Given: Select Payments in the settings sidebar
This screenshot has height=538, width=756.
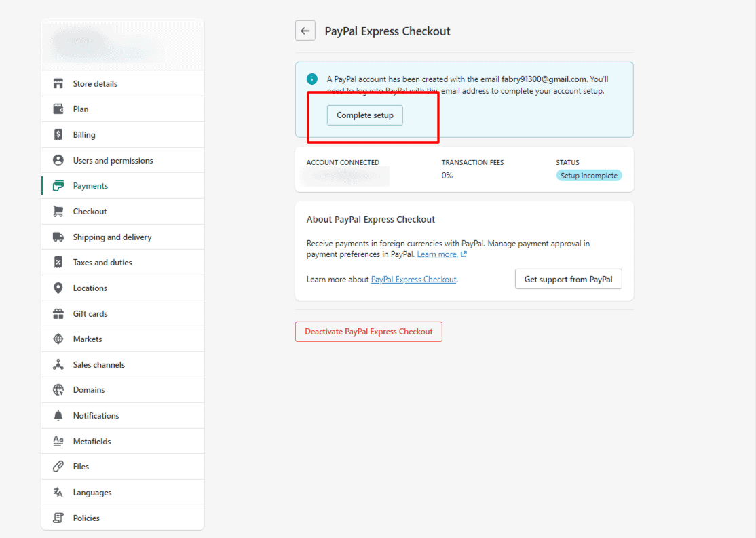Looking at the screenshot, I should [90, 185].
